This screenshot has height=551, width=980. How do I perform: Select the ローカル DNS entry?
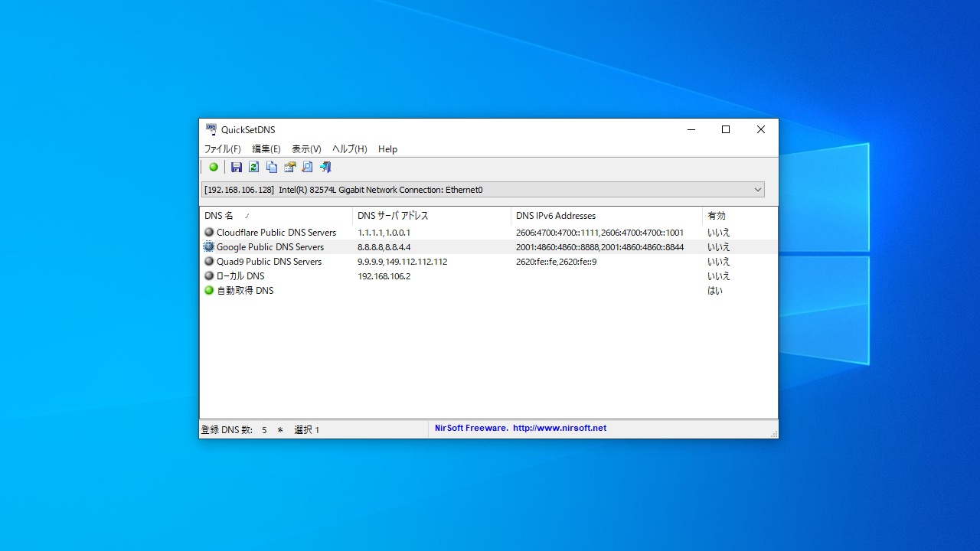[488, 275]
